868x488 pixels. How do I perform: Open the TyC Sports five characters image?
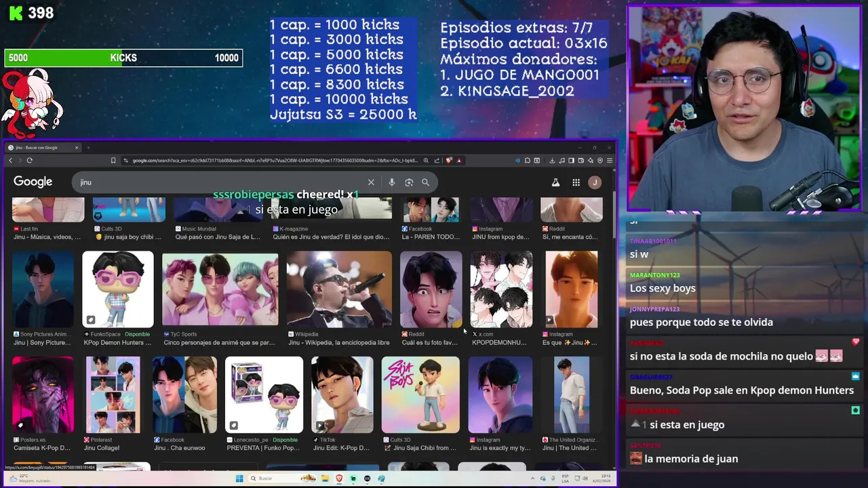220,289
